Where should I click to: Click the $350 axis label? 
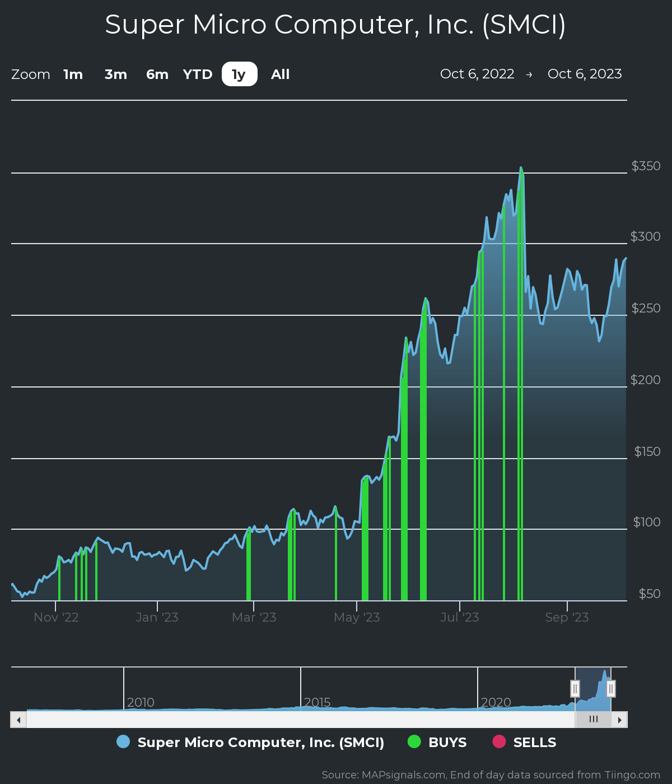646,166
